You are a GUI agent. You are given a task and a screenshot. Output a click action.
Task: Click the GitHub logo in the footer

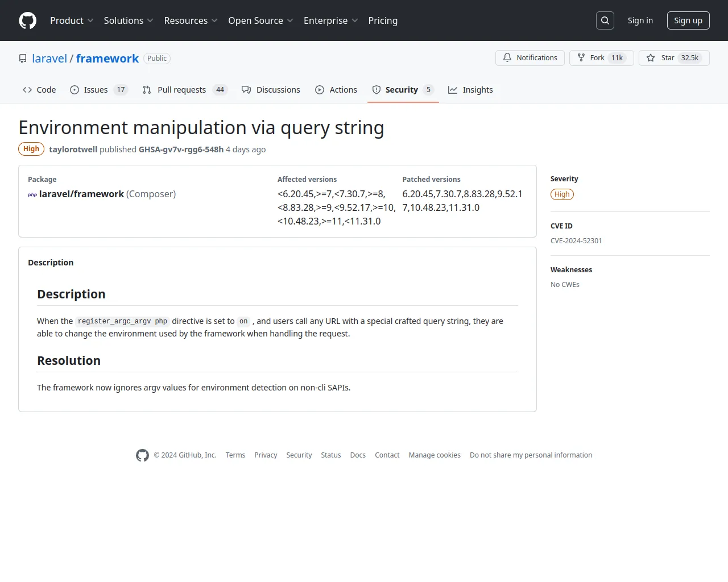[x=142, y=455]
